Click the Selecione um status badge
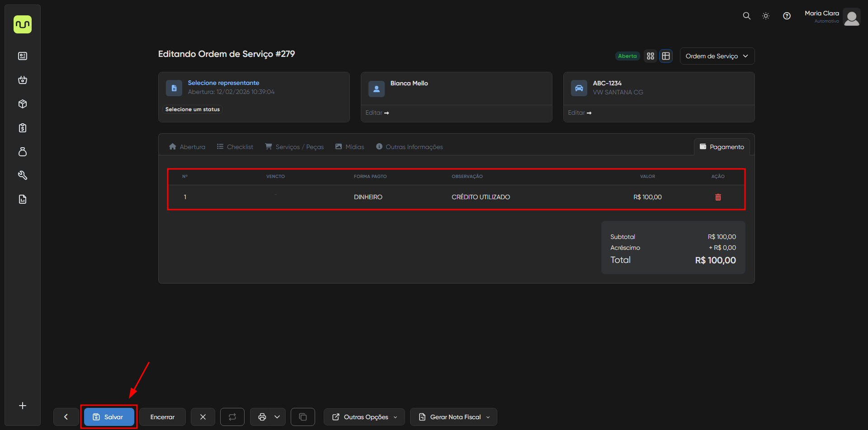The image size is (868, 430). (193, 109)
